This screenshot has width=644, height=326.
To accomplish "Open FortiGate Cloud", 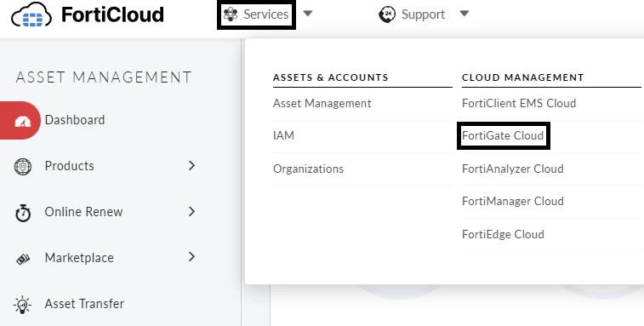I will click(503, 135).
